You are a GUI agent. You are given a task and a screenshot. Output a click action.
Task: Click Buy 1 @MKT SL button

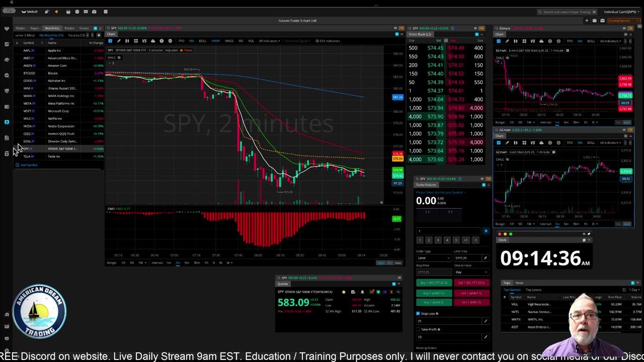point(434,293)
